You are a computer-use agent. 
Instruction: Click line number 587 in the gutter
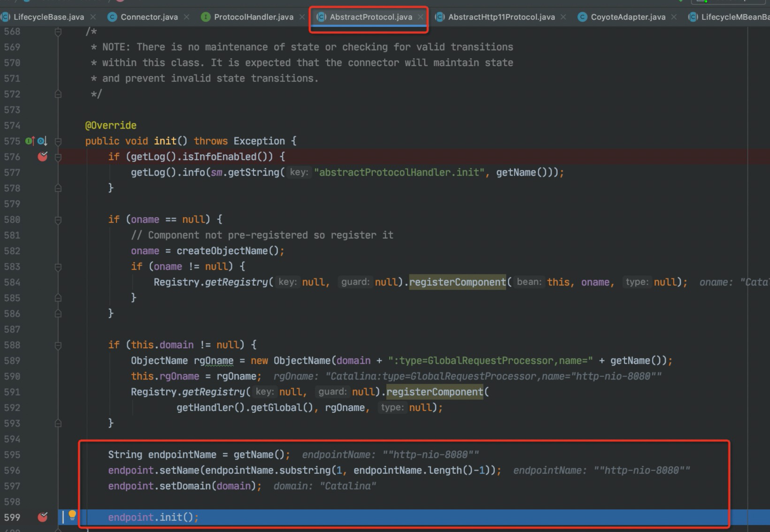point(12,329)
